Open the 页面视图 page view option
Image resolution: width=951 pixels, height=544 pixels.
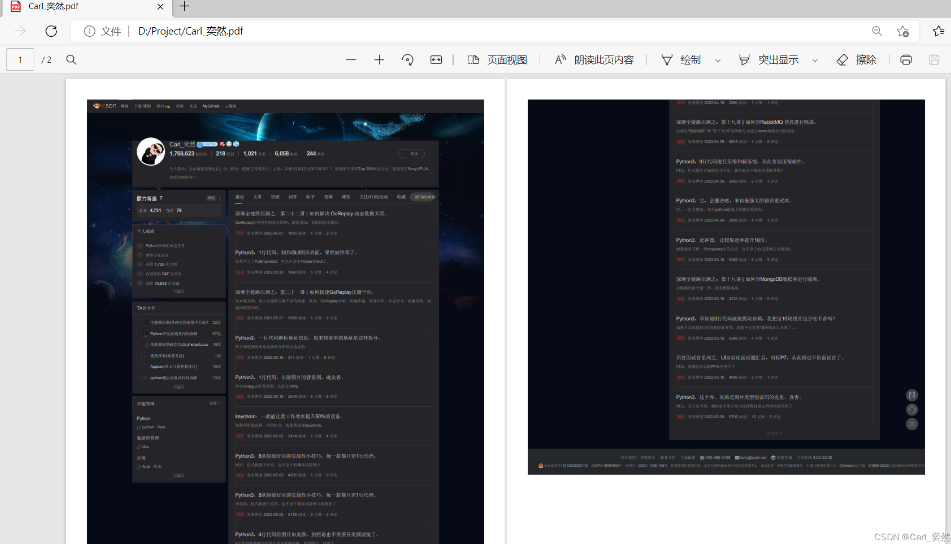tap(497, 59)
